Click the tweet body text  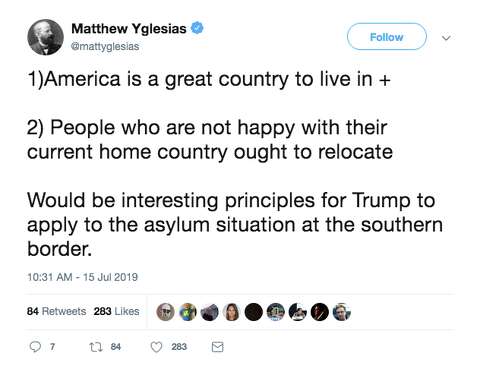(235, 164)
